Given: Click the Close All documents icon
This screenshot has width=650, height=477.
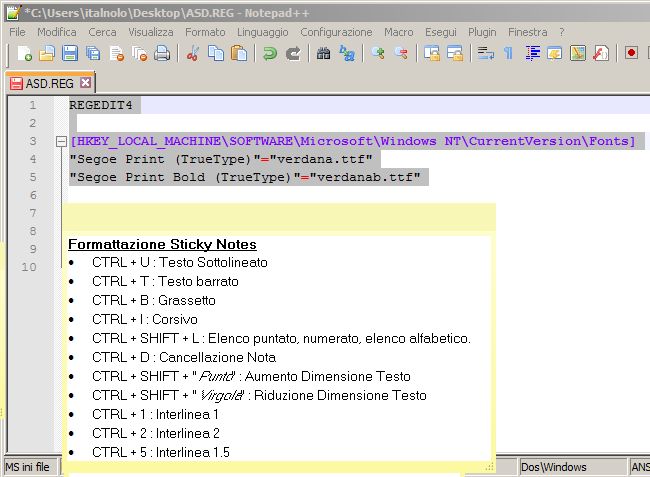Looking at the screenshot, I should (x=140, y=53).
